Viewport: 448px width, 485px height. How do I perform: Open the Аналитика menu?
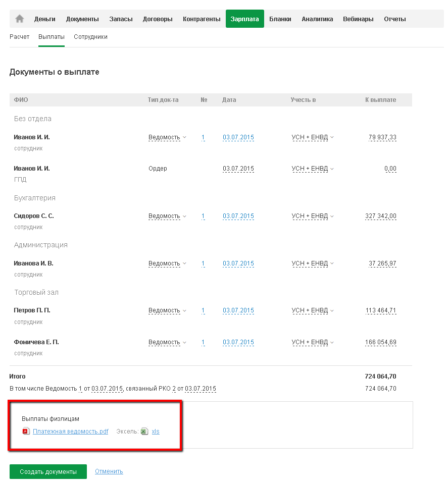coord(317,19)
